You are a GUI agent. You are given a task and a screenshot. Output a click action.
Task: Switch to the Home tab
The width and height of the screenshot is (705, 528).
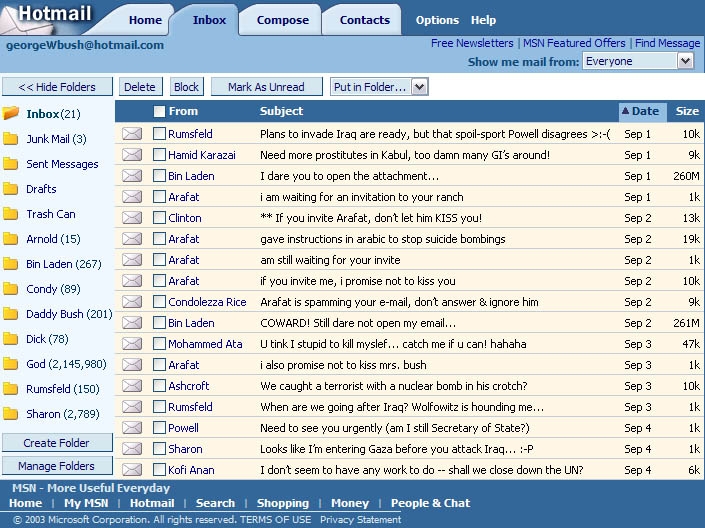point(145,20)
